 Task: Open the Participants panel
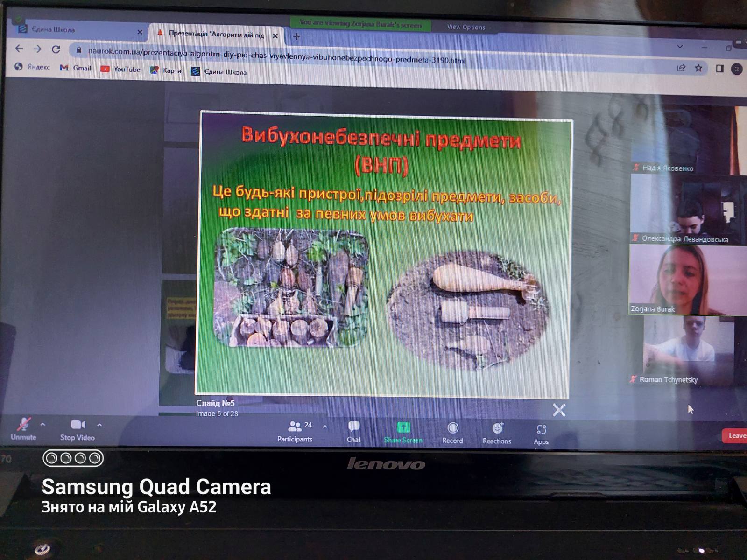[x=295, y=432]
